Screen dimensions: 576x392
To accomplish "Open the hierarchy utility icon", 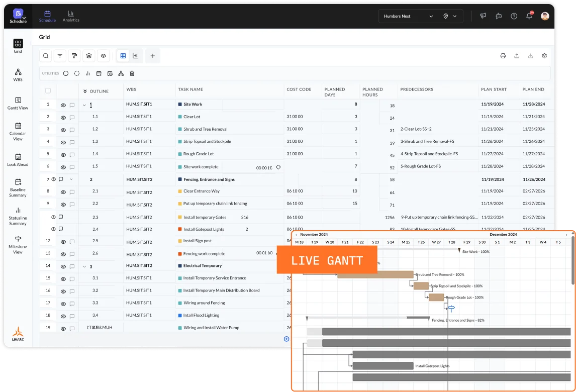I will (x=121, y=73).
